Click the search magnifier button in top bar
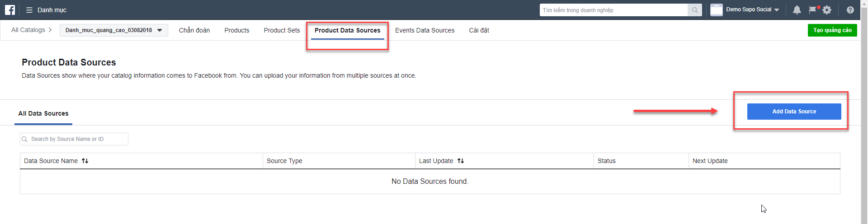The height and width of the screenshot is (224, 868). coord(695,10)
